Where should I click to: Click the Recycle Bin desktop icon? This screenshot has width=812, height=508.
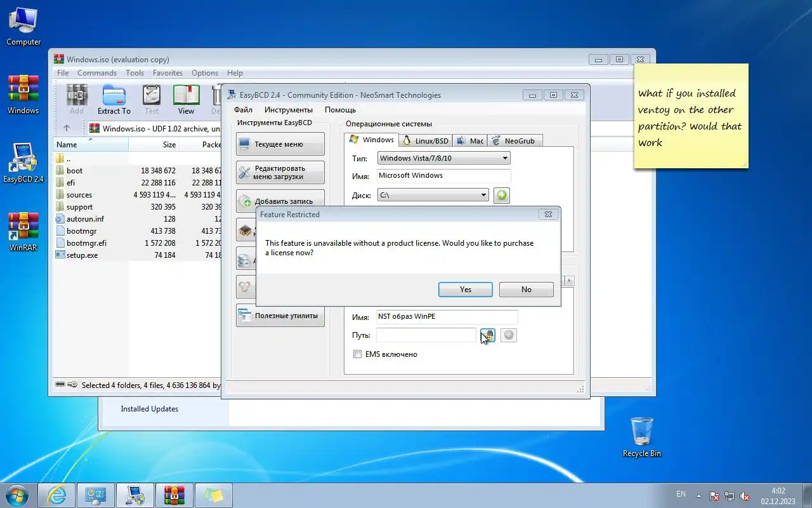pos(642,437)
